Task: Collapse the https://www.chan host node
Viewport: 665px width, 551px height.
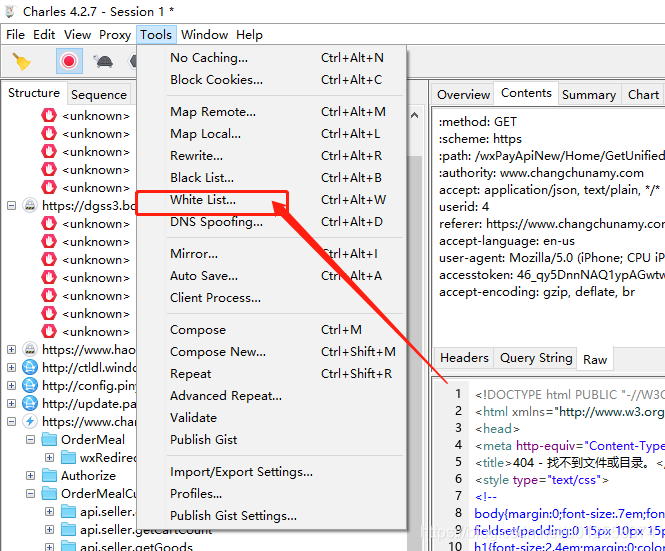Action: [x=11, y=421]
